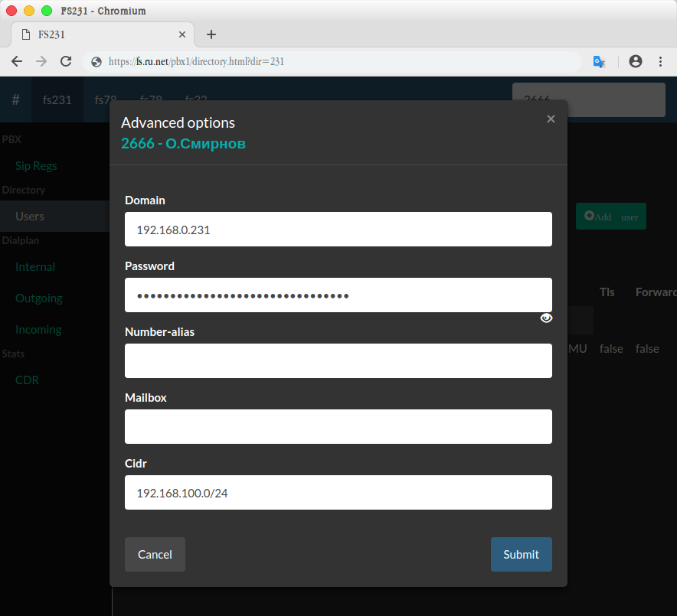
Task: Open the Chromium profile avatar icon
Action: point(635,61)
